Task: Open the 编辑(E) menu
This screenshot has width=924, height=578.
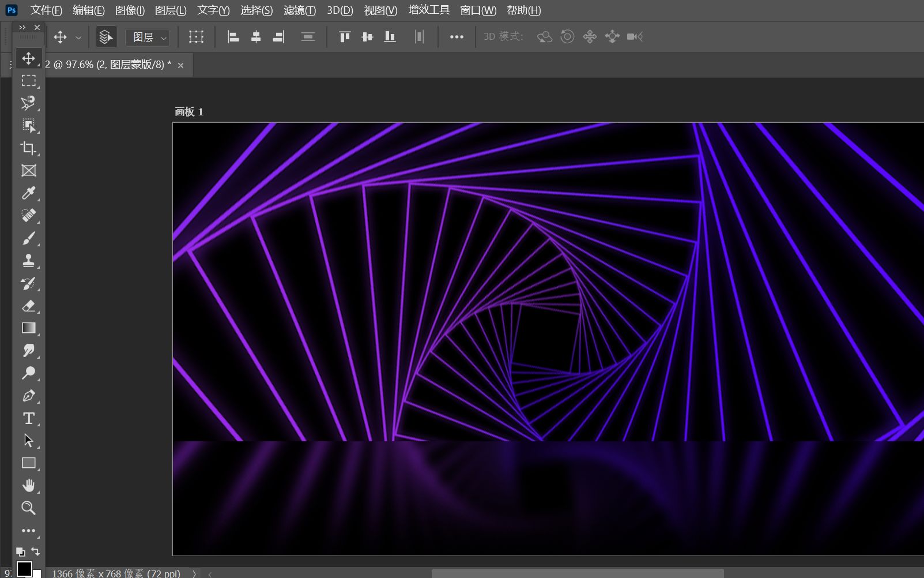Action: pos(89,10)
